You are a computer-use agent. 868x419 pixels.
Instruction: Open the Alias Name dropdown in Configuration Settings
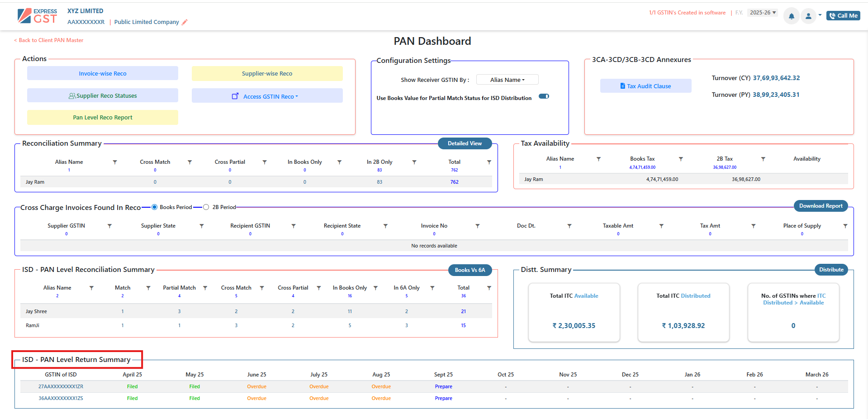(507, 80)
